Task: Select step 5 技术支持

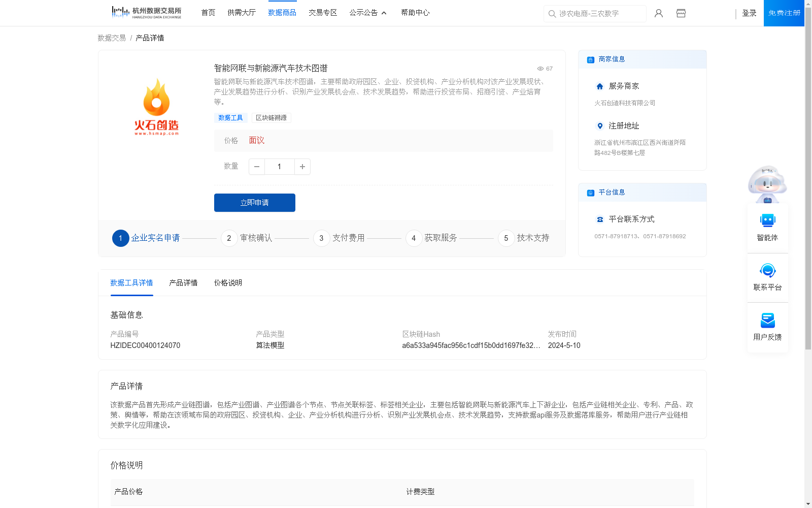Action: (524, 238)
